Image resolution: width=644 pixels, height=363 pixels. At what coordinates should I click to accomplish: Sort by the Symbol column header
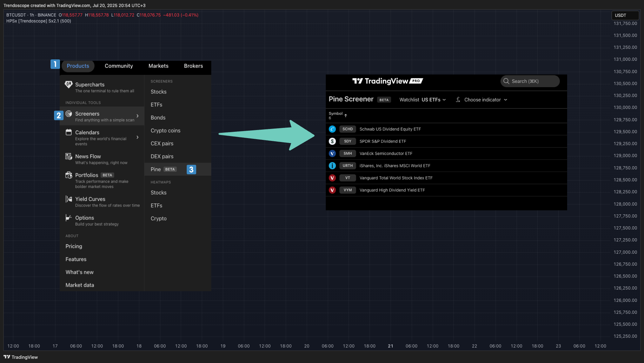[338, 115]
